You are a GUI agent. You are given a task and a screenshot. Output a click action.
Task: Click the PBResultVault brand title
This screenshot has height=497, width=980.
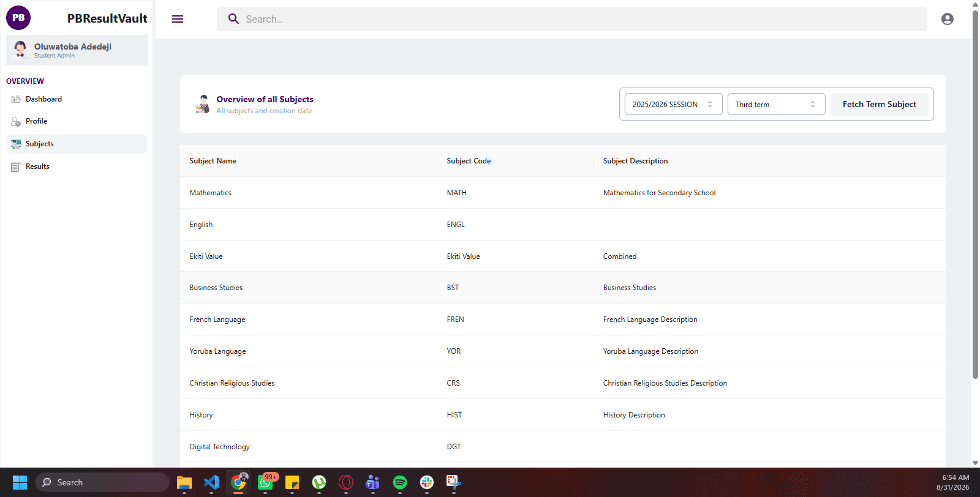point(107,18)
